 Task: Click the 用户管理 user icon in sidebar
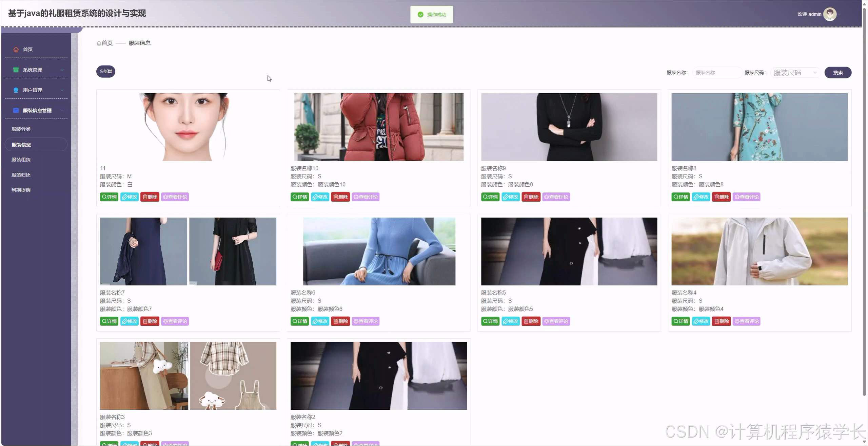(16, 90)
